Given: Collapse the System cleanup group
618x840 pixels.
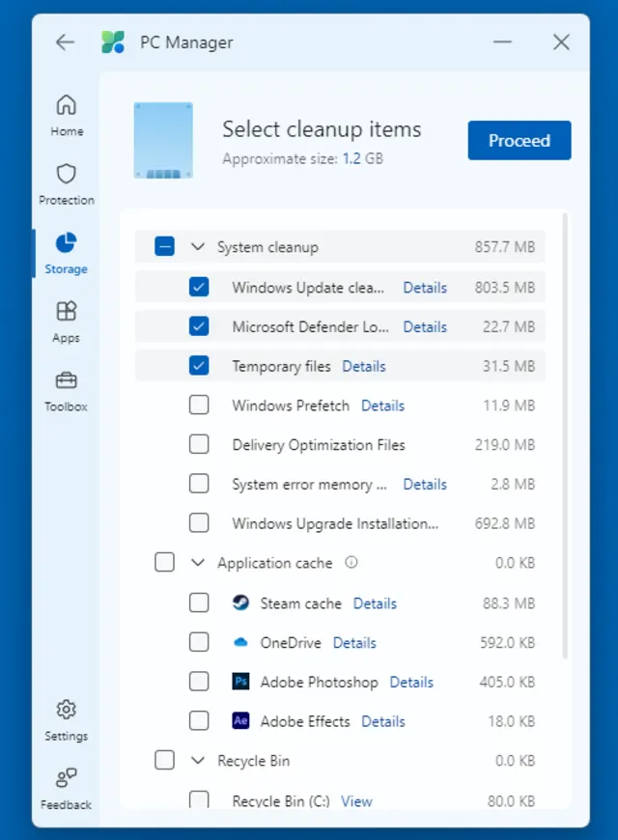Looking at the screenshot, I should click(x=198, y=247).
